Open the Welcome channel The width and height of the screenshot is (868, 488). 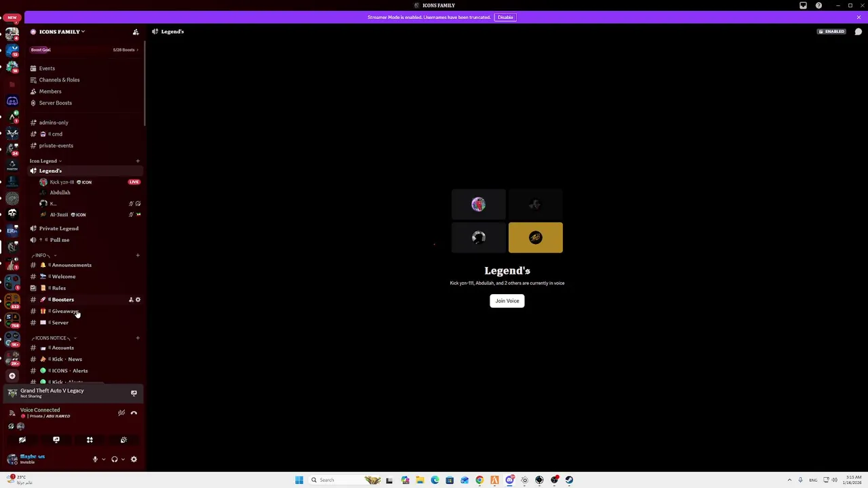(x=85, y=277)
